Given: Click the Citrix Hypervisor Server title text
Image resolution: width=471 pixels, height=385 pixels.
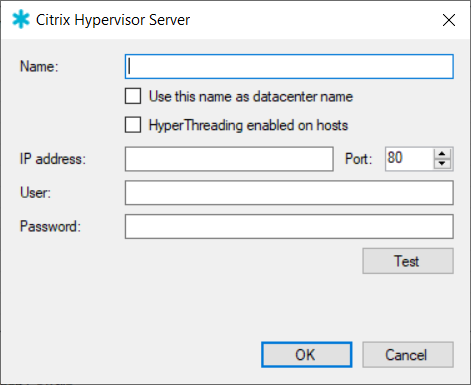Looking at the screenshot, I should pyautogui.click(x=113, y=20).
